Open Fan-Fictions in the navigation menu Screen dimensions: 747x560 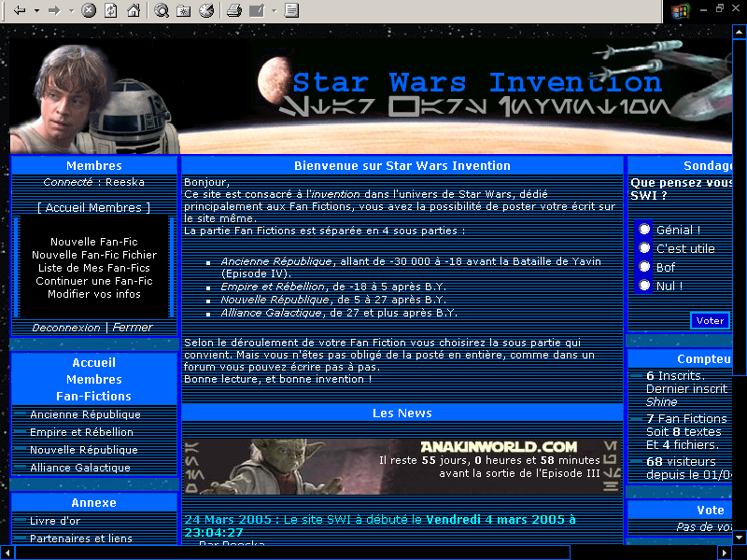coord(94,396)
